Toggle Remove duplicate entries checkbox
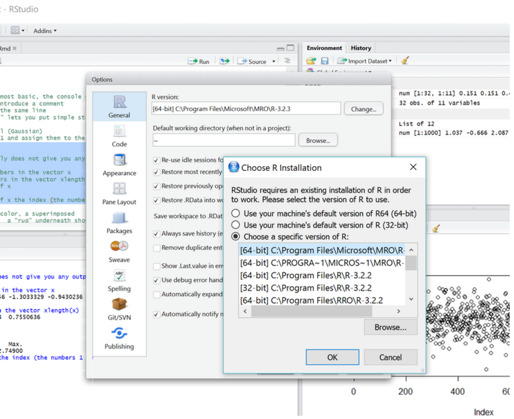 (x=156, y=248)
